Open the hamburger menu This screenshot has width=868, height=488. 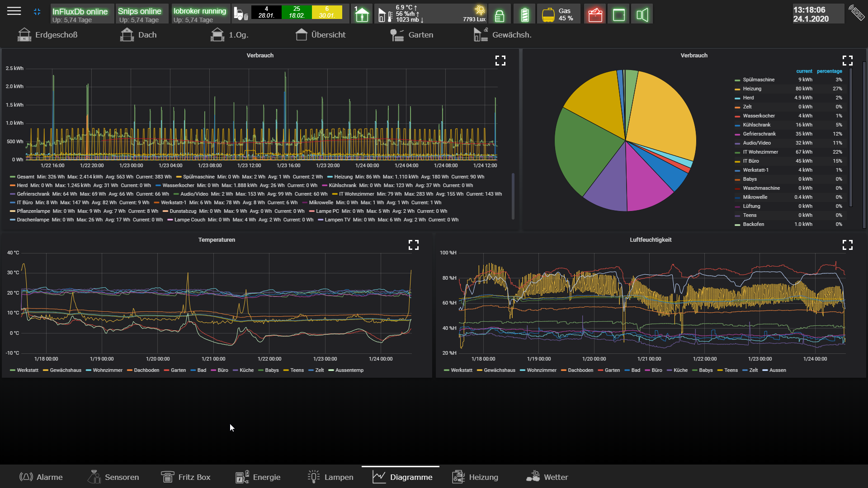coord(14,11)
